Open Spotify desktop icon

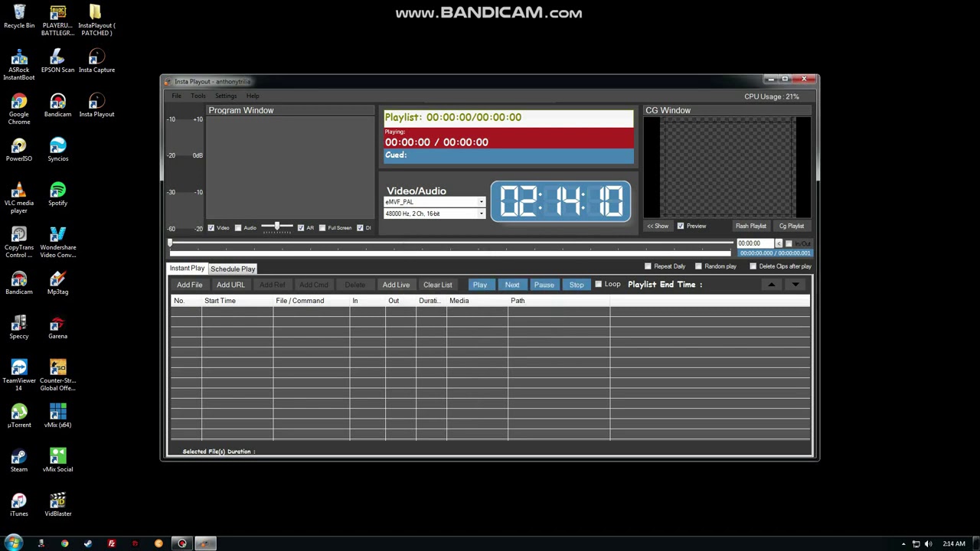[x=57, y=194]
